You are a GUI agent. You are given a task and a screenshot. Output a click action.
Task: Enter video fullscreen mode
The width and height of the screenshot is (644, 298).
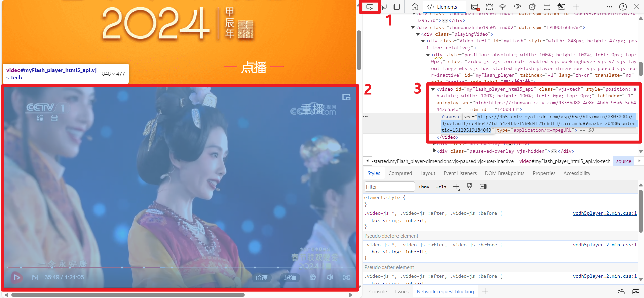pos(346,277)
